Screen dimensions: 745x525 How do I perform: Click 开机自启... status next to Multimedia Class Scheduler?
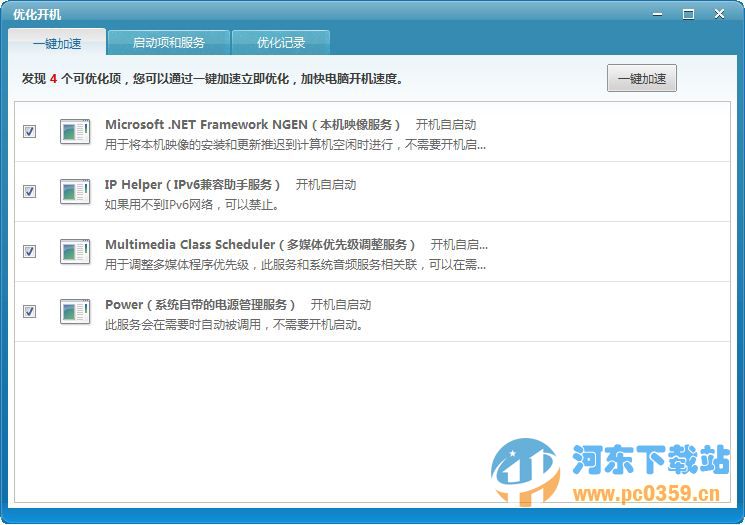459,244
